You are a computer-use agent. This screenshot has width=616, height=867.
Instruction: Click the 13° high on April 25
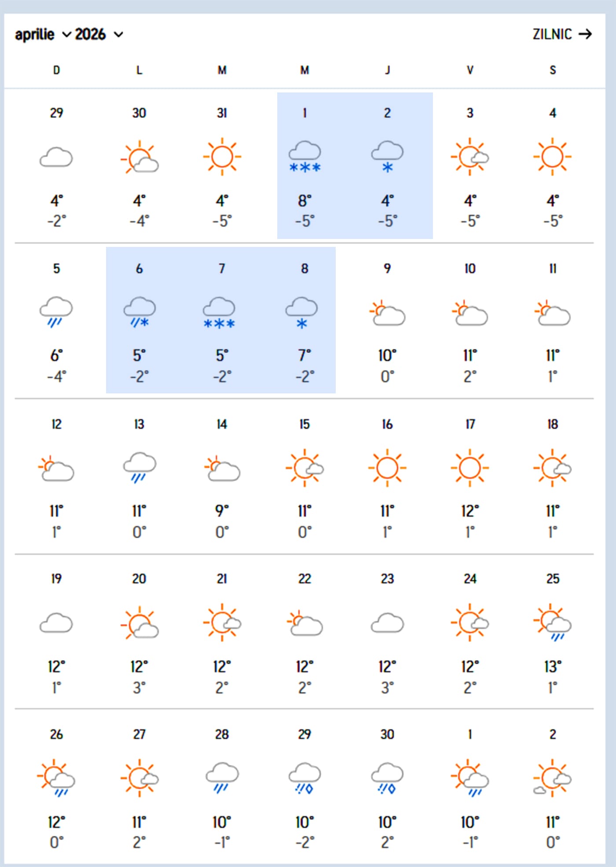click(553, 667)
